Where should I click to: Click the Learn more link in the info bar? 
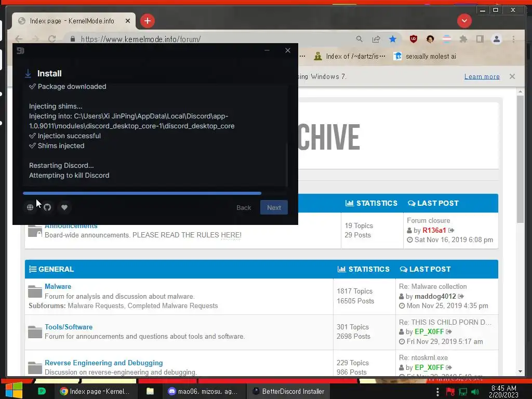point(482,77)
